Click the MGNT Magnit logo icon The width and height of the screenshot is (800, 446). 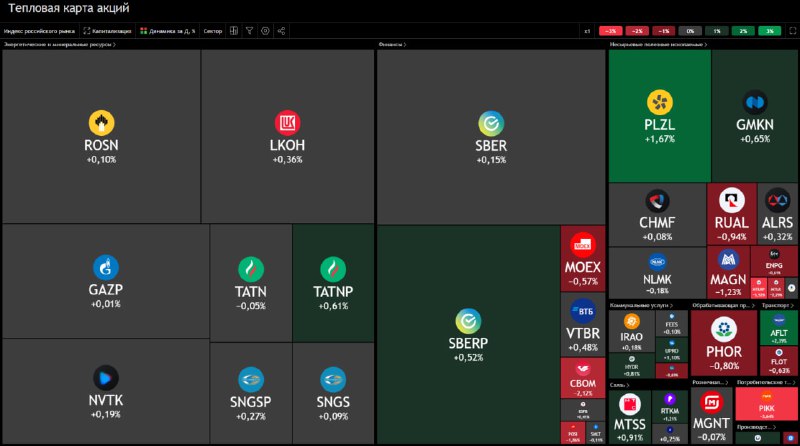pyautogui.click(x=711, y=403)
